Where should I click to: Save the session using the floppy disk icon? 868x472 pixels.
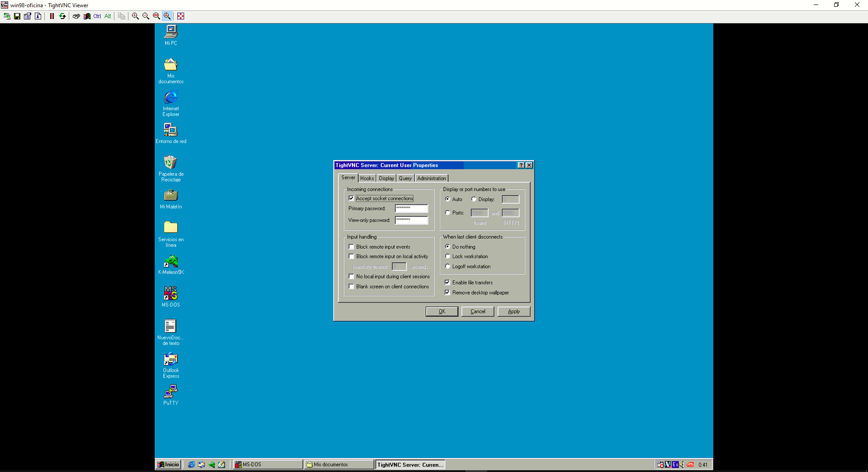(x=17, y=16)
